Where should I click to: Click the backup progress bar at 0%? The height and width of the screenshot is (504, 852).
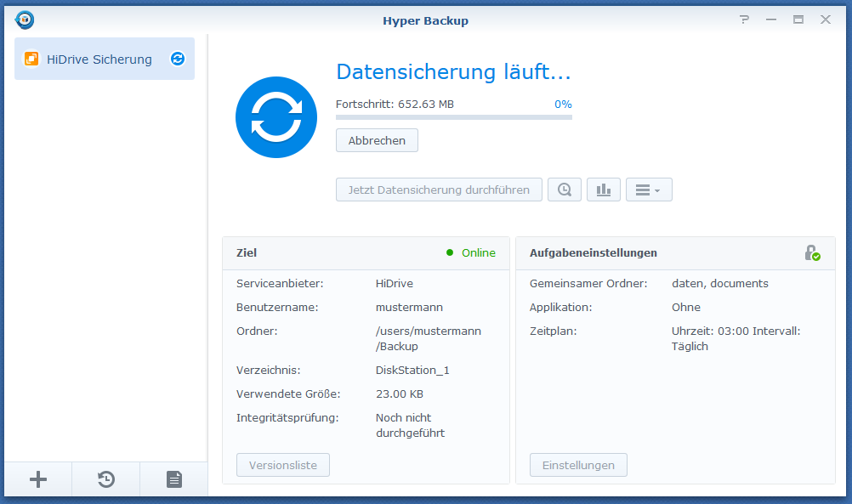[453, 116]
